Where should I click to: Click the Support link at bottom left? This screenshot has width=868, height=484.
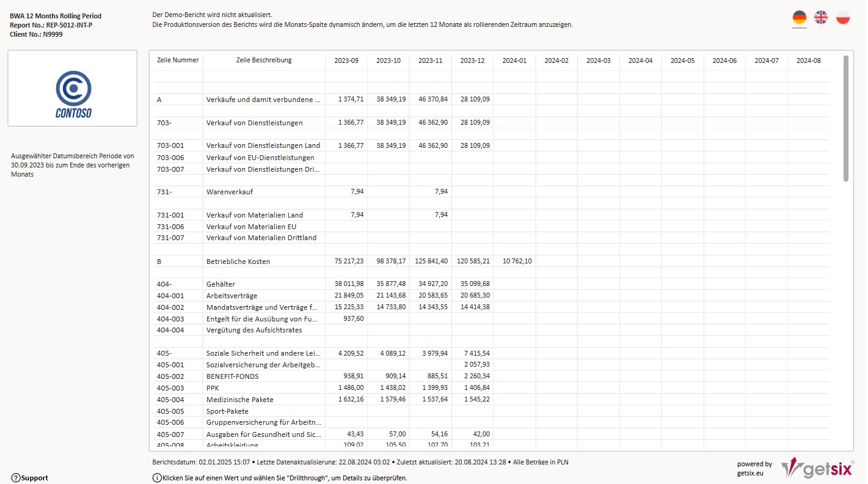(35, 478)
